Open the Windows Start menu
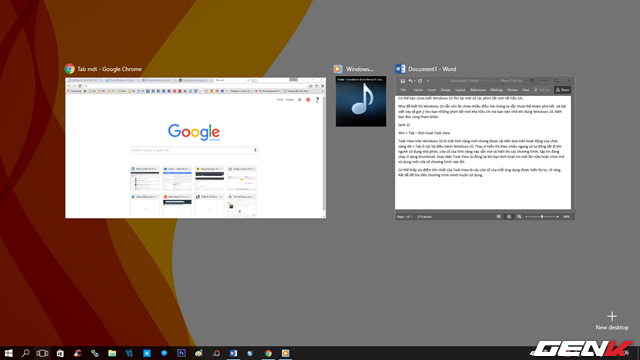 point(8,353)
